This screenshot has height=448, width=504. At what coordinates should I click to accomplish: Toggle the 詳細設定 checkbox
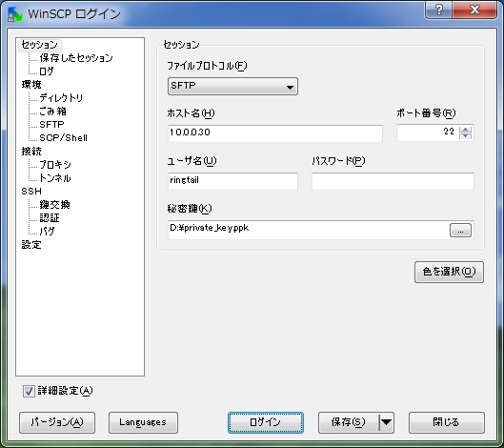click(x=29, y=391)
